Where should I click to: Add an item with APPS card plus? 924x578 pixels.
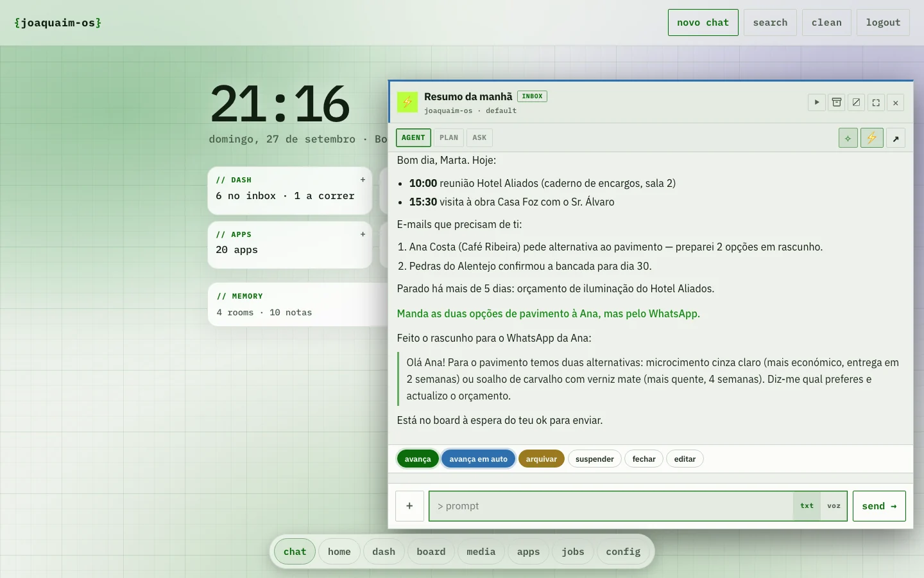coord(363,234)
